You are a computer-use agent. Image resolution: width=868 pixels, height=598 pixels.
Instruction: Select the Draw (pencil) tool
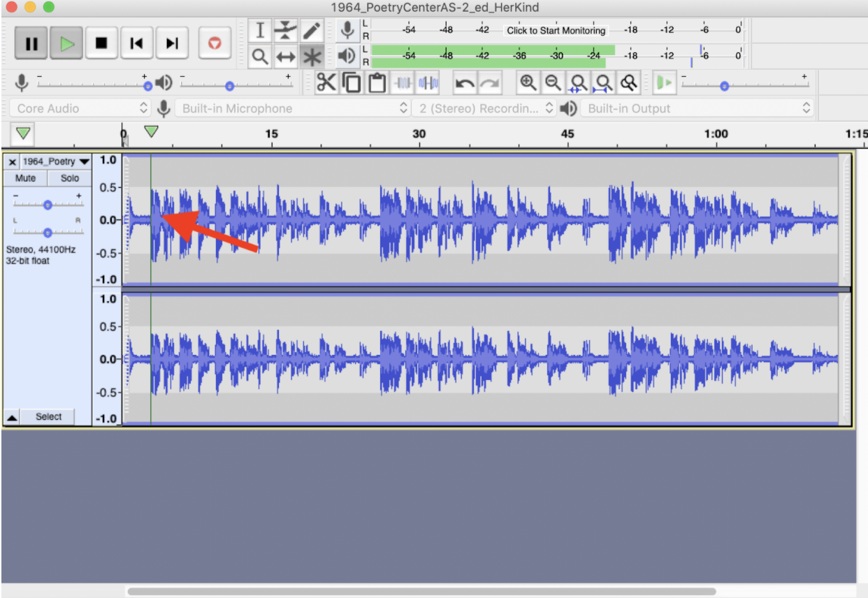click(312, 31)
